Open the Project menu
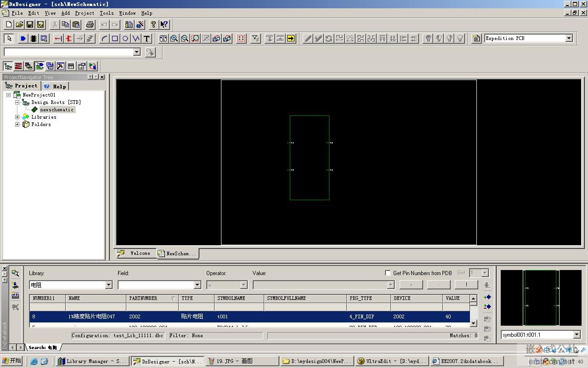This screenshot has width=588, height=368. pos(85,13)
